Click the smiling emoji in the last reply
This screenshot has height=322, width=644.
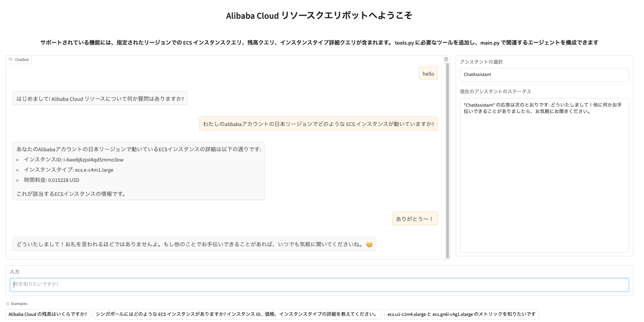point(369,244)
